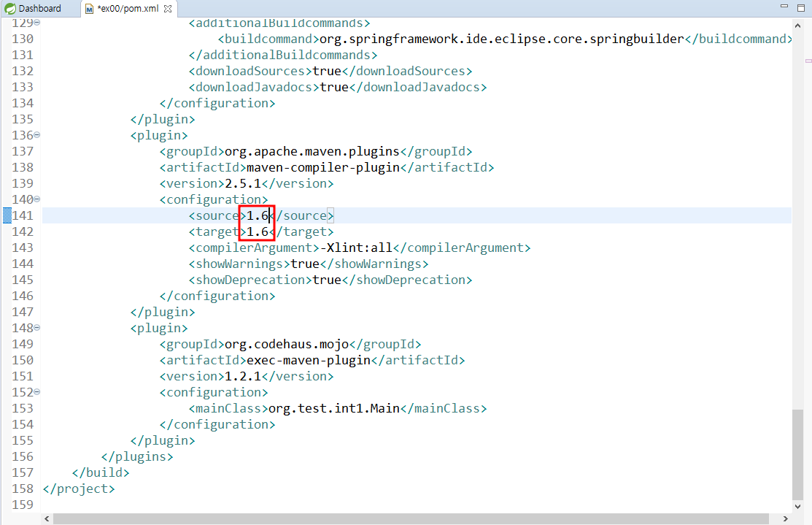The image size is (812, 525).
Task: Click org.codehaus.mojo groupId text
Action: [x=287, y=344]
